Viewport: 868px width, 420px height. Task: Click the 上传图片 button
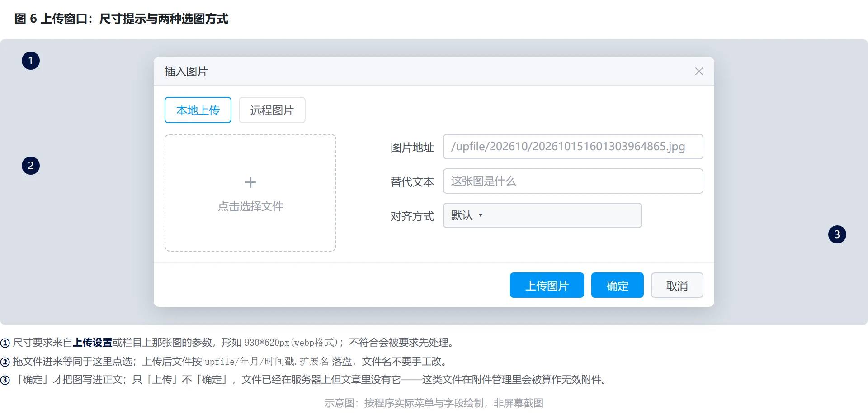coord(547,285)
